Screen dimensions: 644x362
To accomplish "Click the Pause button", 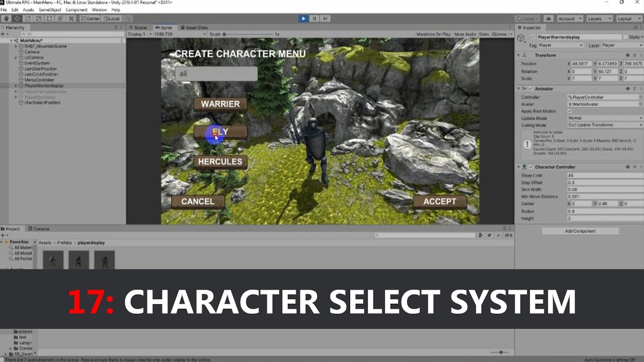I will [x=314, y=19].
